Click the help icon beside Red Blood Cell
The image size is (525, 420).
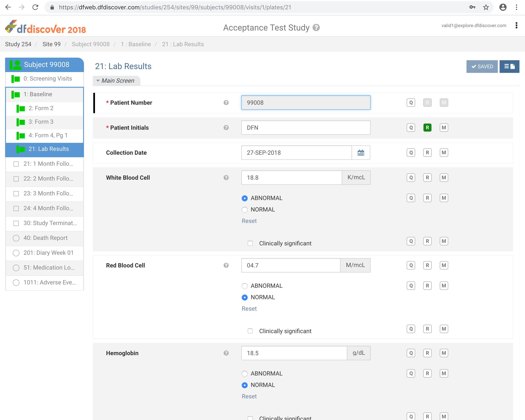(226, 265)
